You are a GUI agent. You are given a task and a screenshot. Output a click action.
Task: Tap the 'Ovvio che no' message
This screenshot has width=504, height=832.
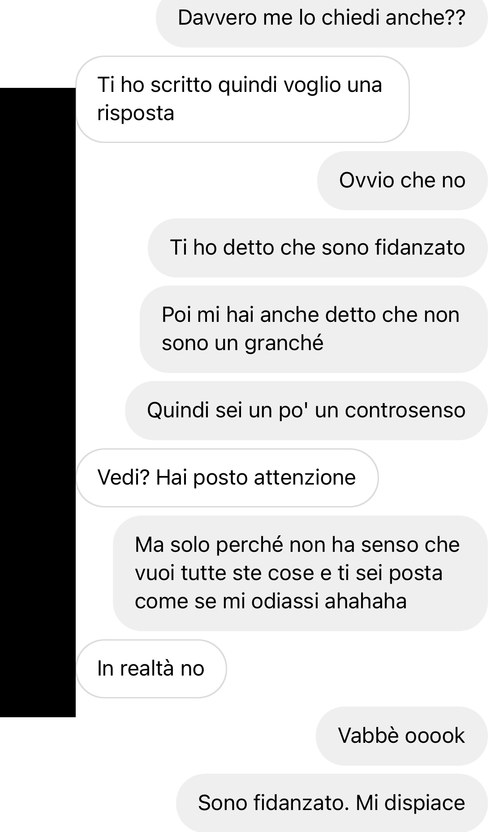click(402, 181)
